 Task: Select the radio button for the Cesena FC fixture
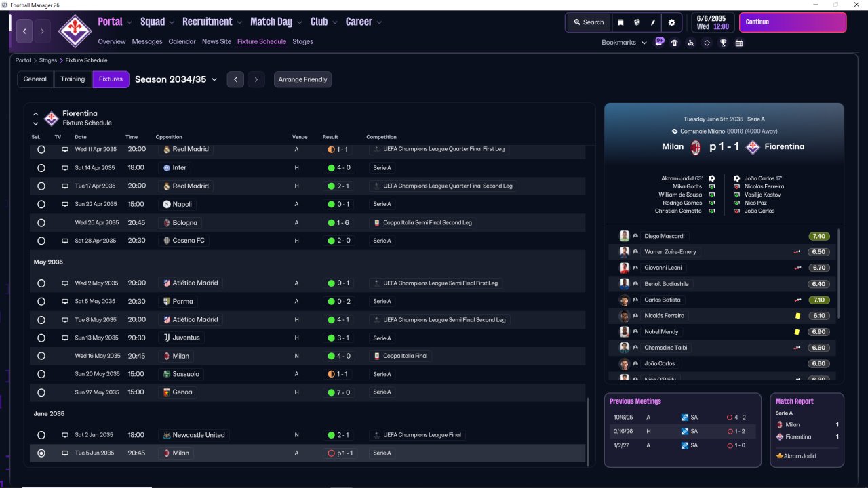[41, 241]
